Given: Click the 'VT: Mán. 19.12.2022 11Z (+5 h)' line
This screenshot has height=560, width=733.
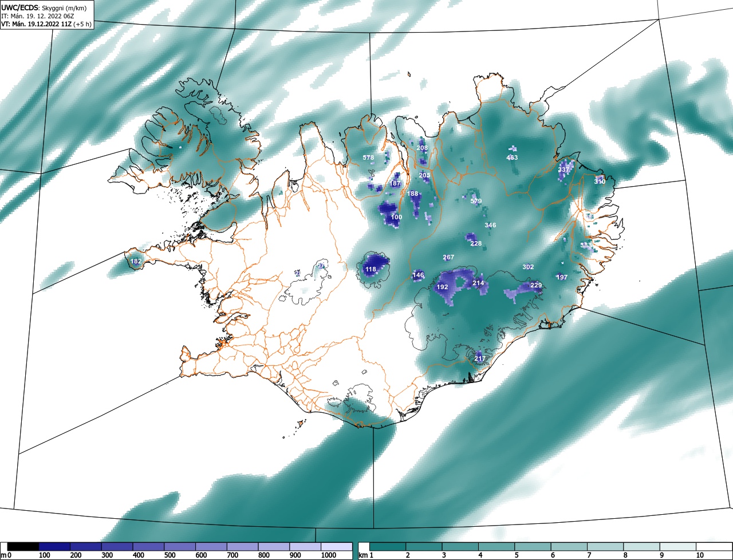Looking at the screenshot, I should 46,23.
